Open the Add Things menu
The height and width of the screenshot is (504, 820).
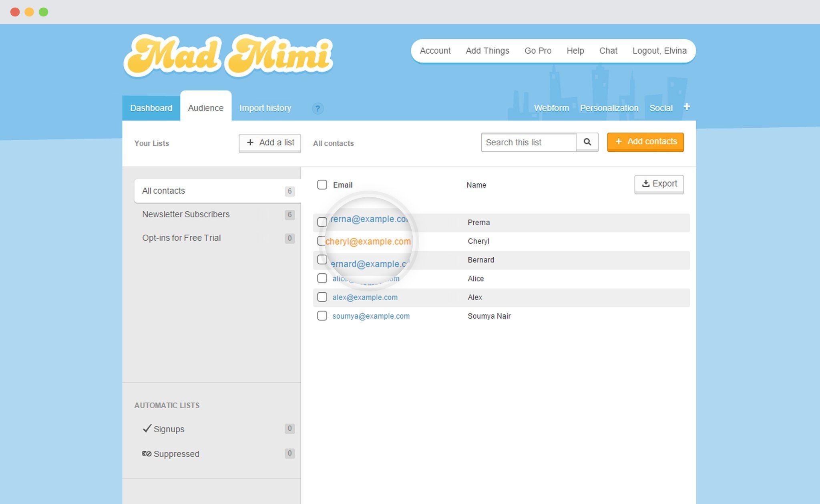point(487,51)
